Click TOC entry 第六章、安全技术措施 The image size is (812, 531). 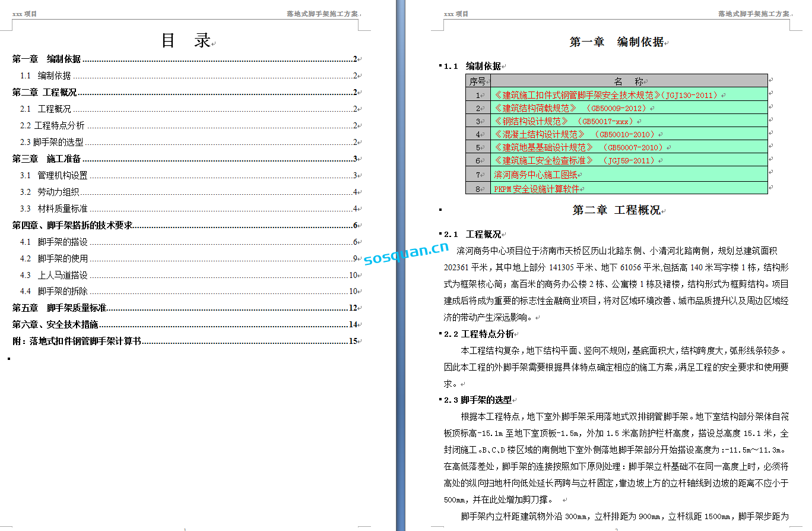point(55,324)
